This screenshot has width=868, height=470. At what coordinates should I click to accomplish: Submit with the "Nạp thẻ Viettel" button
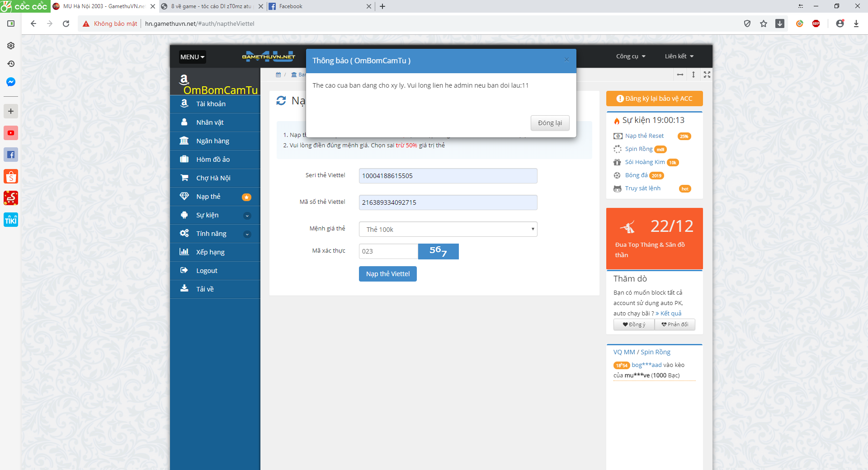point(387,274)
